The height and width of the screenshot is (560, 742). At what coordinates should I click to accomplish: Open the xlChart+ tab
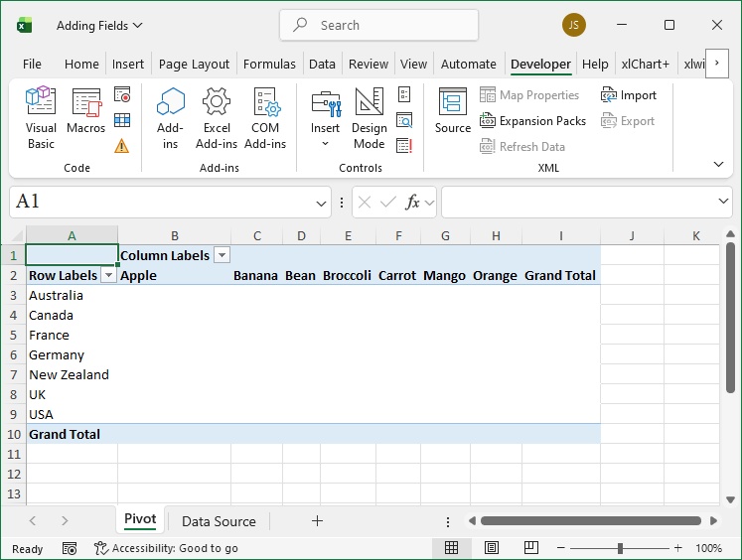point(646,64)
